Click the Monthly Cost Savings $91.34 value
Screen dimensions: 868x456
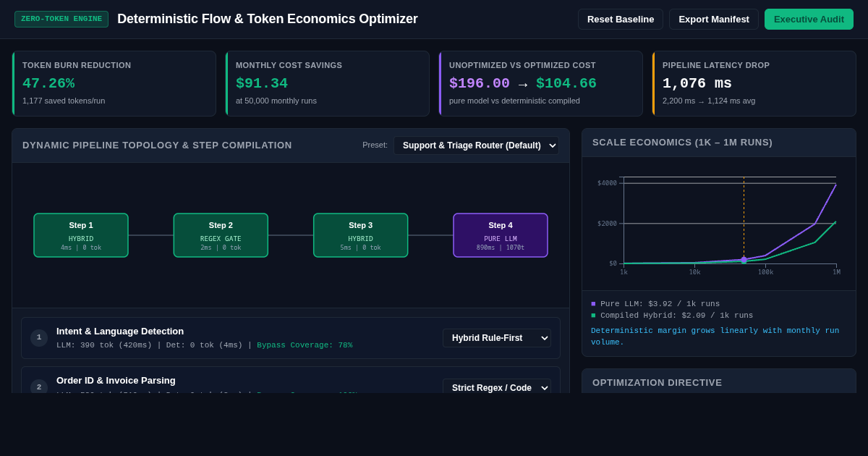(262, 83)
